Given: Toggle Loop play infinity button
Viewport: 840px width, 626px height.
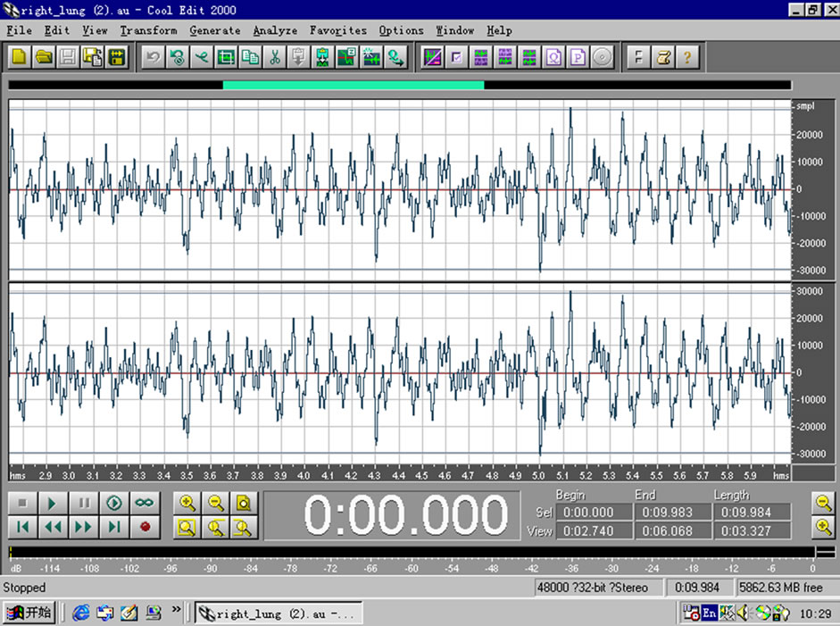Looking at the screenshot, I should pos(145,503).
